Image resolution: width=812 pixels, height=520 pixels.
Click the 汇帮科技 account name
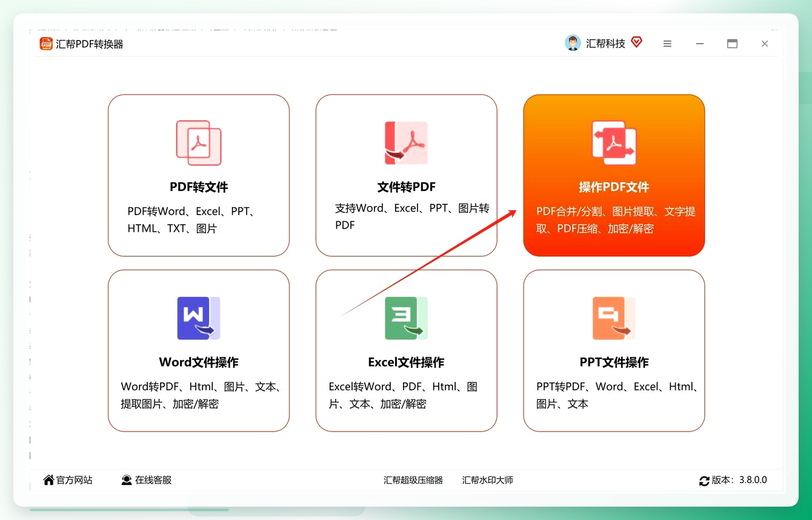click(x=605, y=44)
